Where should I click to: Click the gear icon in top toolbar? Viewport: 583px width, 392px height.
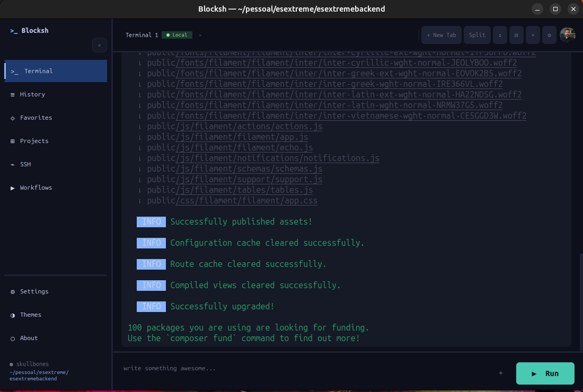pos(549,35)
